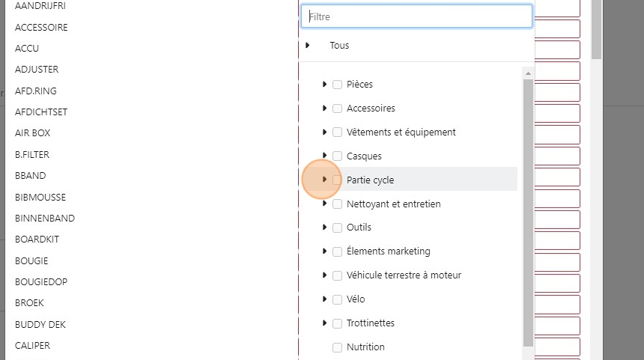Viewport: 644px width, 360px height.
Task: Select ACCESSOIRE in the left list
Action: tap(41, 28)
